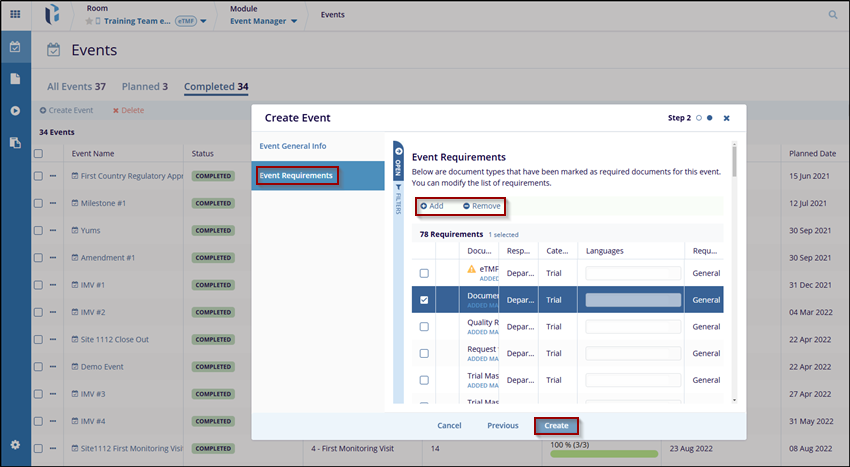850x467 pixels.
Task: Open the Documents sidebar icon
Action: 15,79
